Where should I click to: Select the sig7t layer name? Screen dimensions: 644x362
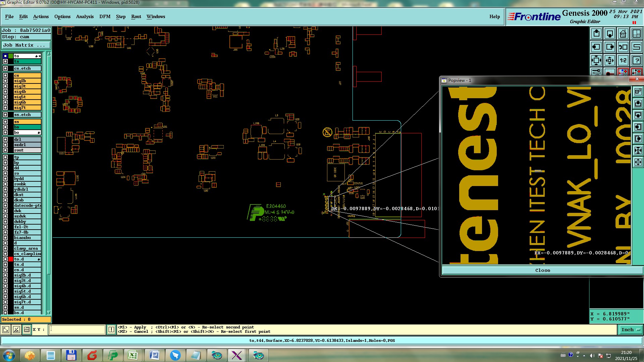pos(27,108)
